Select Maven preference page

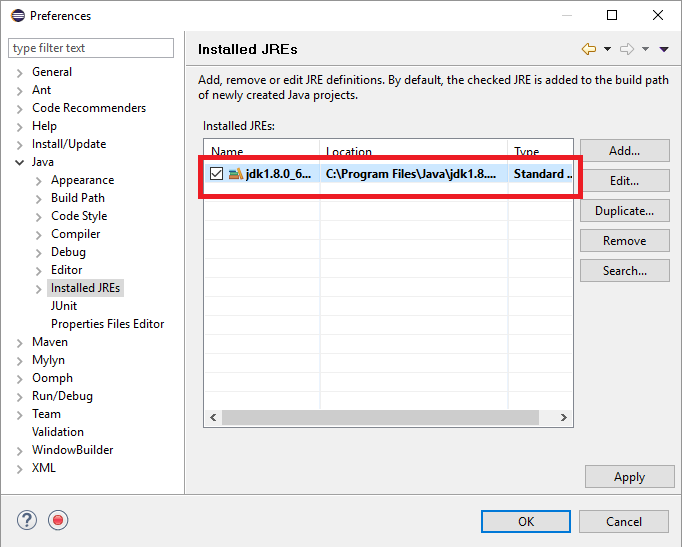50,342
